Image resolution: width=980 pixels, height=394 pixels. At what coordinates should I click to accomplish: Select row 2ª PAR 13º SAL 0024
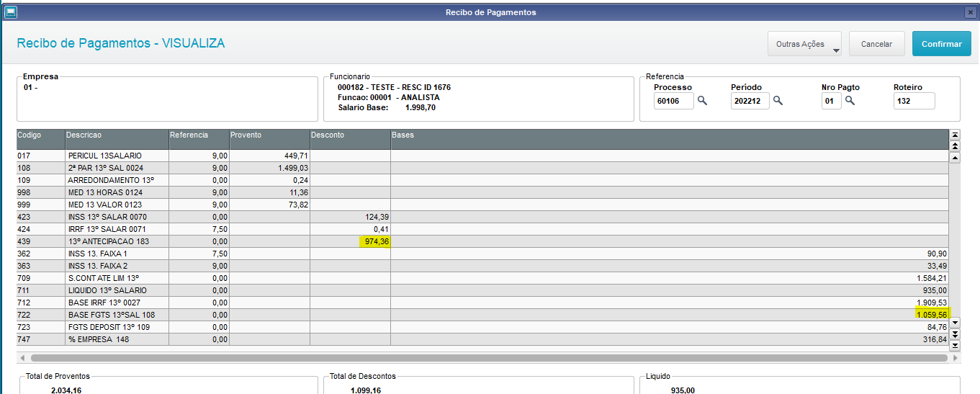(x=482, y=168)
